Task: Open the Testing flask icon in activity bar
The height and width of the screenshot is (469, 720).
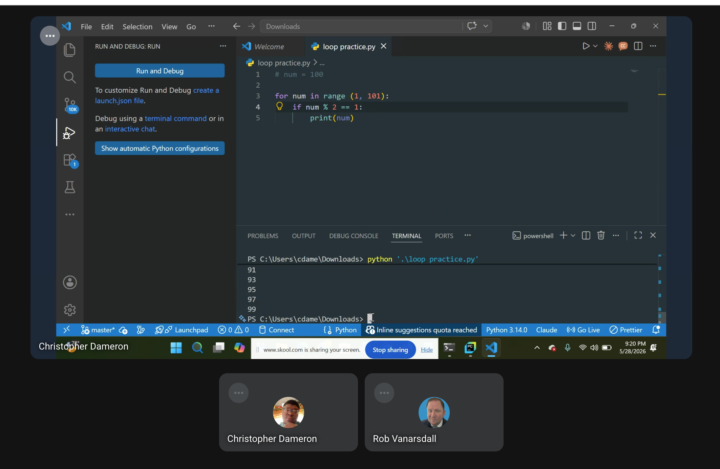Action: pos(70,187)
